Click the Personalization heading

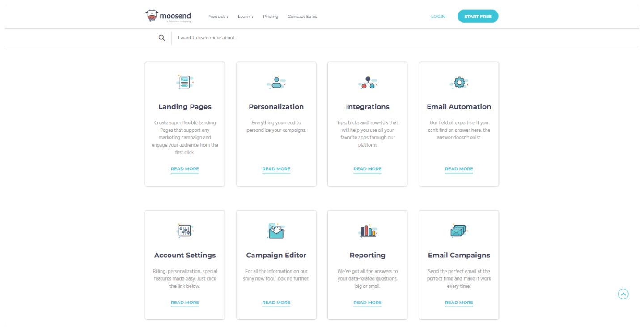coord(276,107)
